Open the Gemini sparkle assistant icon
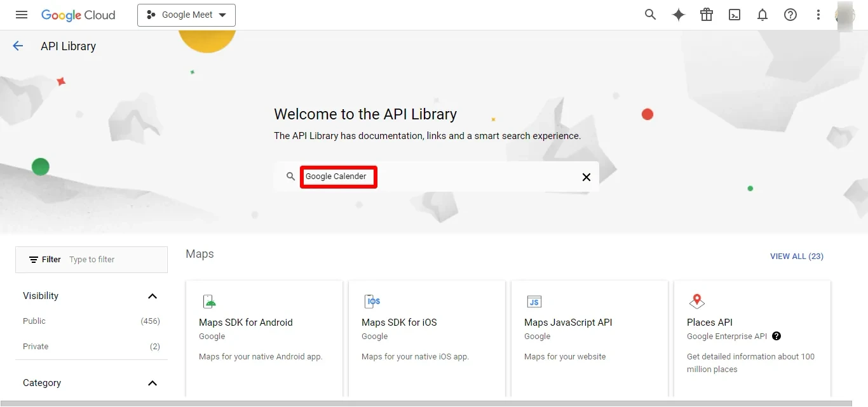868x407 pixels. [x=679, y=15]
